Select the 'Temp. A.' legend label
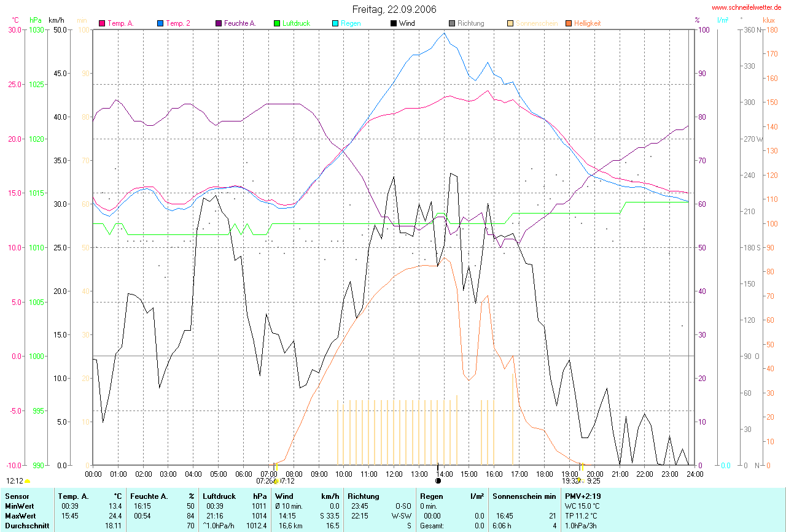Screen dimensions: 786x532 [120, 23]
